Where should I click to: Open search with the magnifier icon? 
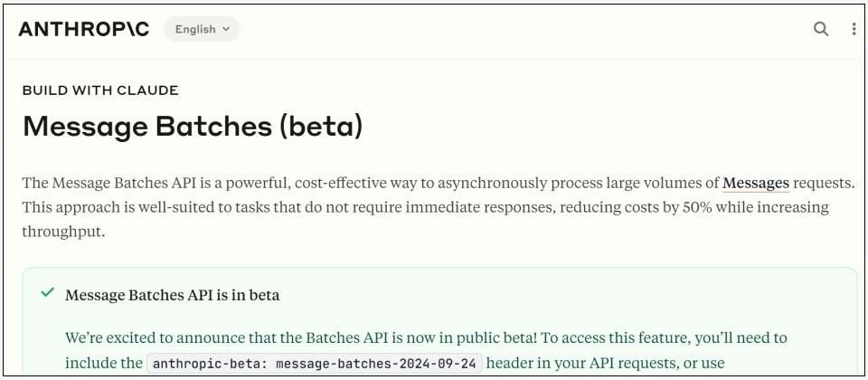click(x=821, y=29)
